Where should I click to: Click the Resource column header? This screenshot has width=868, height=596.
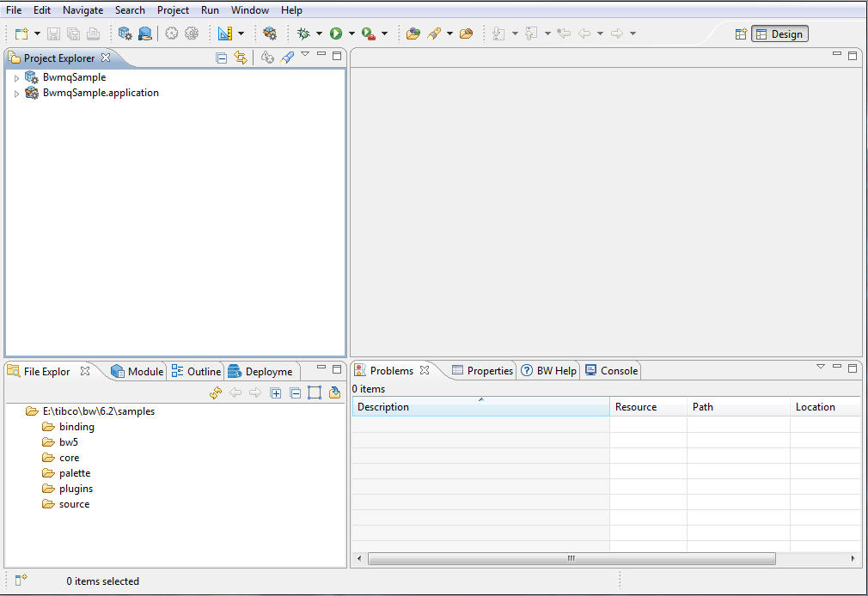coord(636,407)
